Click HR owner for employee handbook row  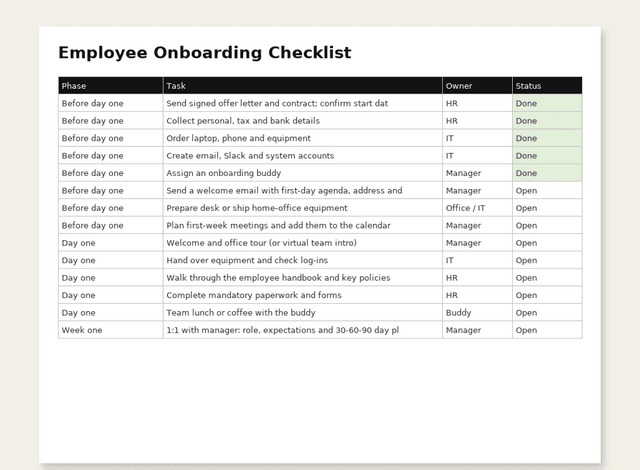pyautogui.click(x=477, y=278)
